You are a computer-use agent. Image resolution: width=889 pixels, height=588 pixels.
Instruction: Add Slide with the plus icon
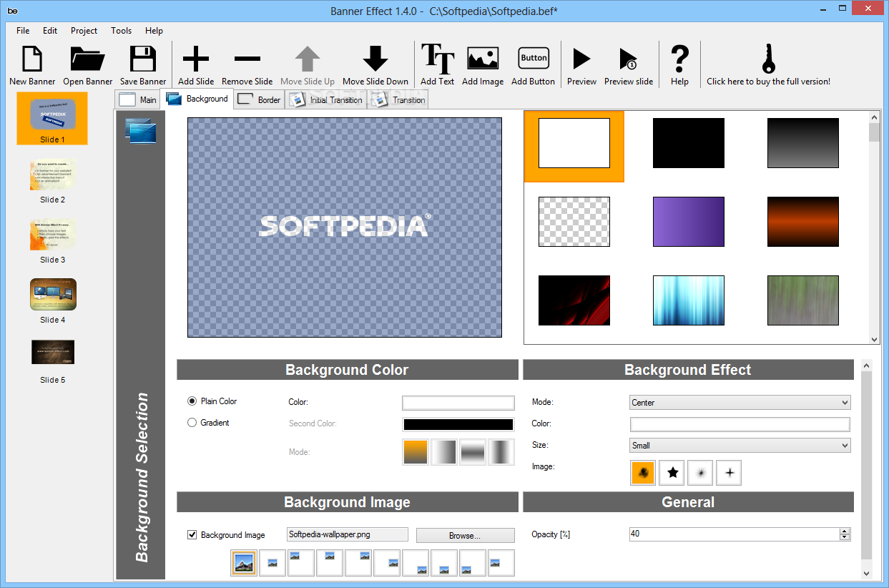(x=196, y=65)
